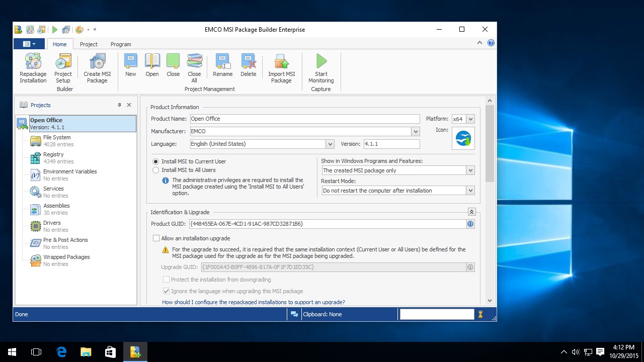Collapse the Identification & Upgrade section
Image resolution: width=644 pixels, height=362 pixels.
point(471,212)
